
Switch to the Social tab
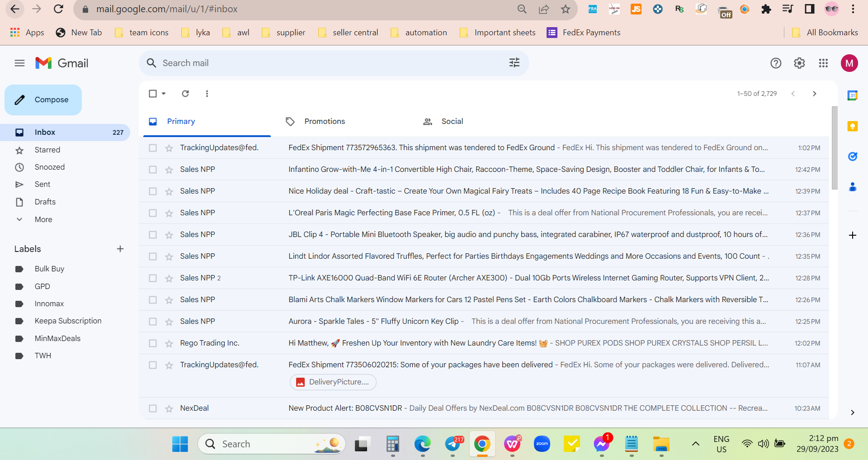coord(481,121)
